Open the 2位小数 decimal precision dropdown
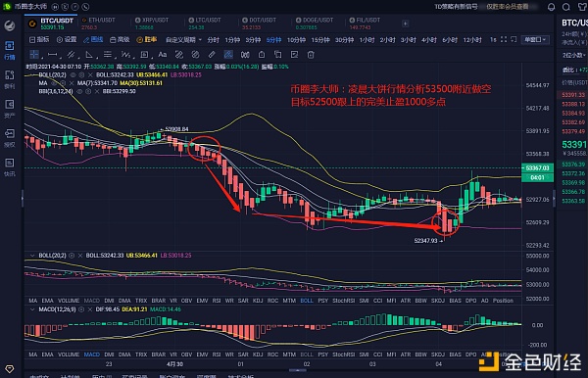Viewport: 588px width, 378px height. 573,55
